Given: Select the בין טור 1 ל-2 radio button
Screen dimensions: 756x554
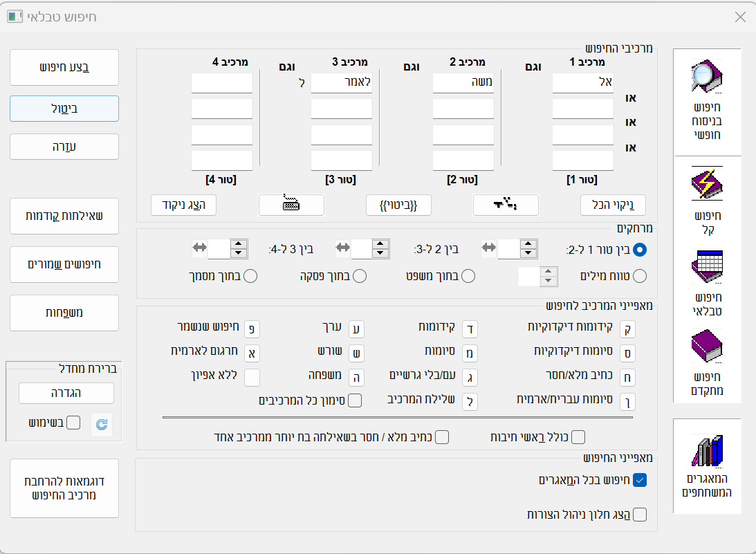Looking at the screenshot, I should coord(639,250).
